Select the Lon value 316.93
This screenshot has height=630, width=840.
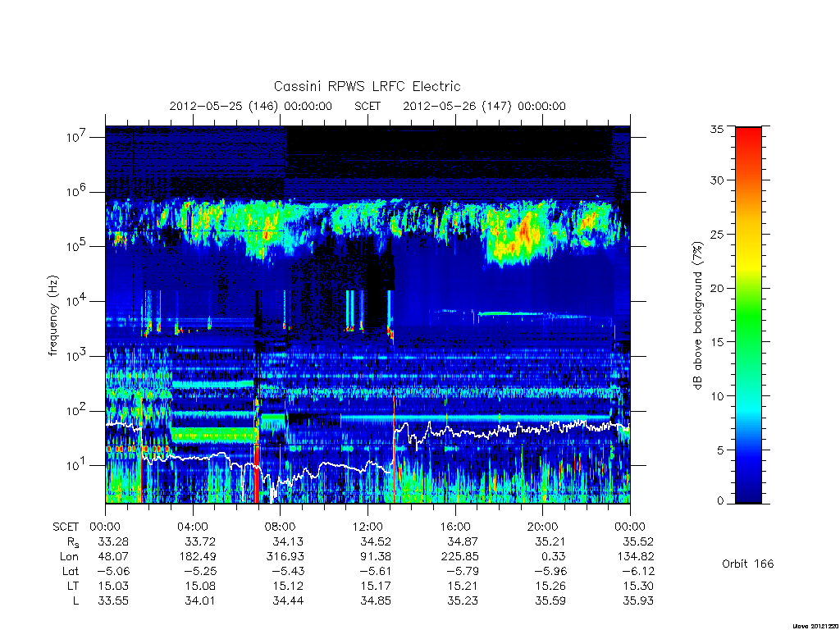[285, 557]
